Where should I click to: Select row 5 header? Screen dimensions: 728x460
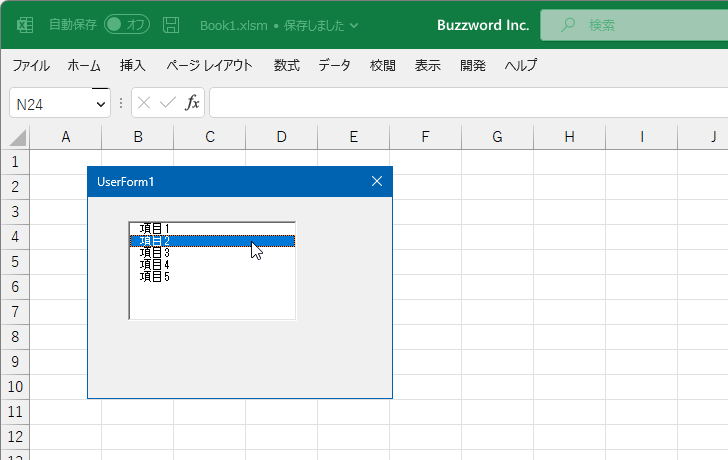pos(15,262)
